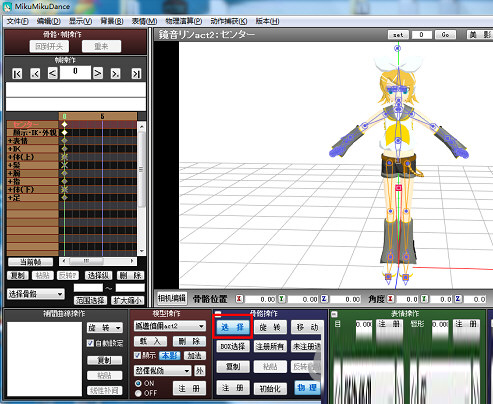Open the 显示(V) menu
The height and width of the screenshot is (404, 493).
tap(80, 21)
